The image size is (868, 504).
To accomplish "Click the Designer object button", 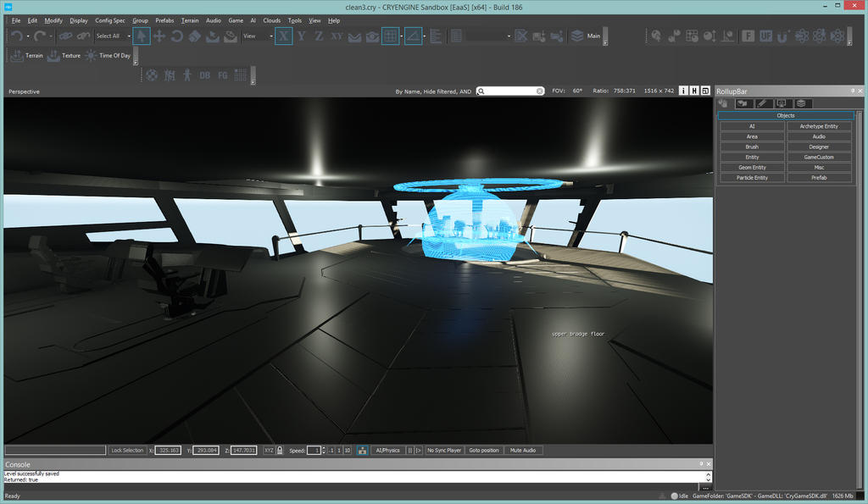I will (819, 147).
